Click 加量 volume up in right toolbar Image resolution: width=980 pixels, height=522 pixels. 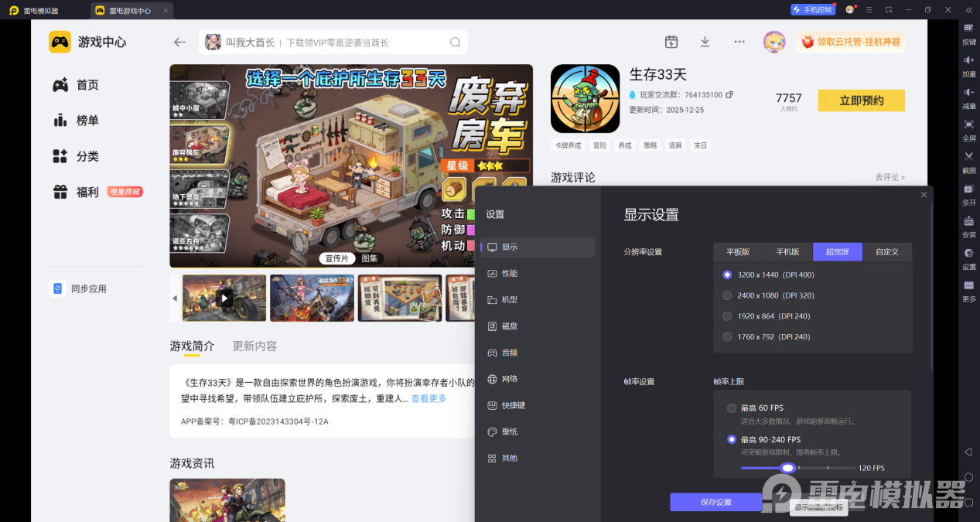coord(969,67)
